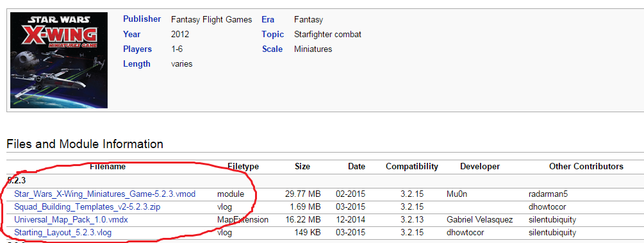Click the Size column header
This screenshot has width=644, height=243.
tap(302, 167)
